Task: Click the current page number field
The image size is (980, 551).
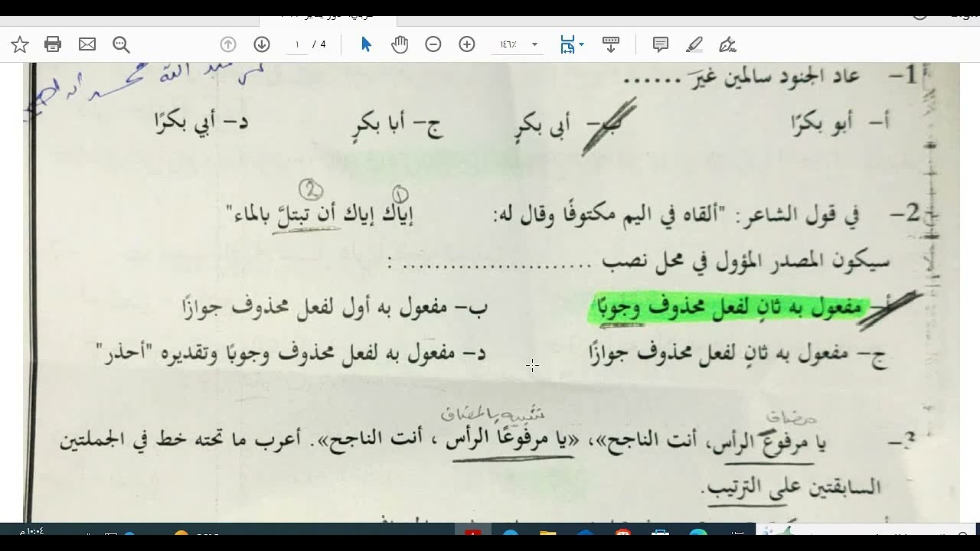Action: click(x=296, y=44)
